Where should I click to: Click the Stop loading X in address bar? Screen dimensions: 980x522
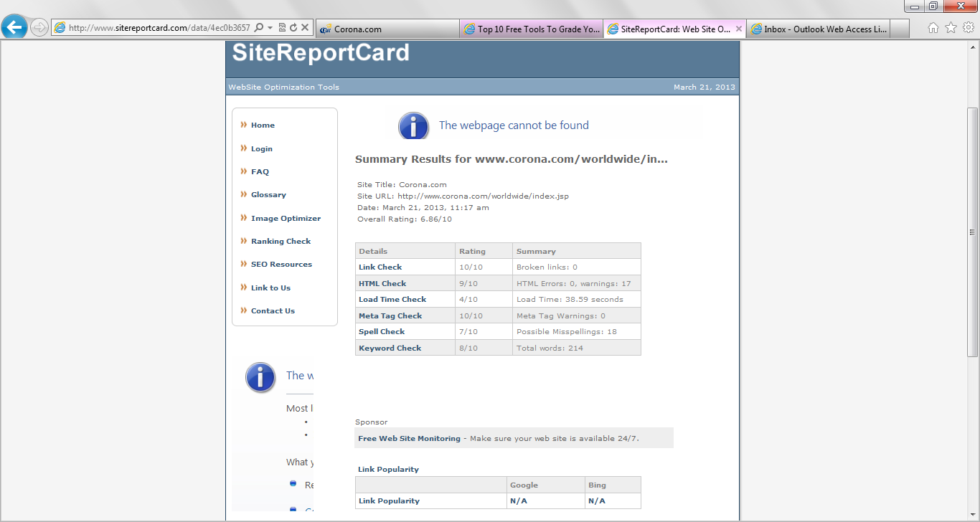point(305,28)
